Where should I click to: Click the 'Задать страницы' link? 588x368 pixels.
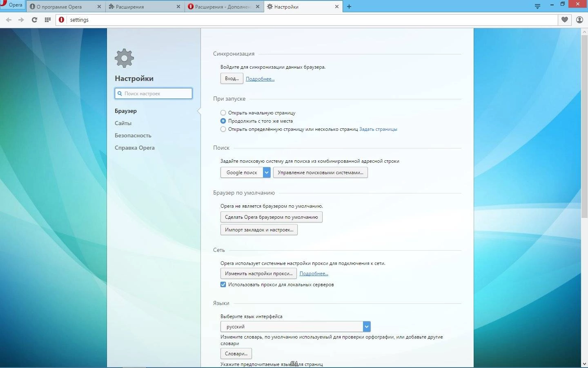378,129
